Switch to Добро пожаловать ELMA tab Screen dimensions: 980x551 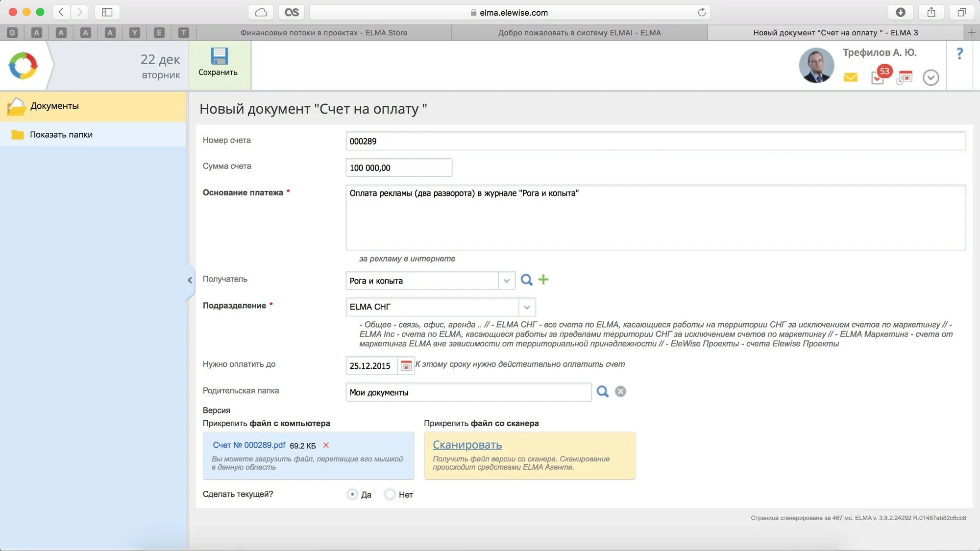[579, 33]
